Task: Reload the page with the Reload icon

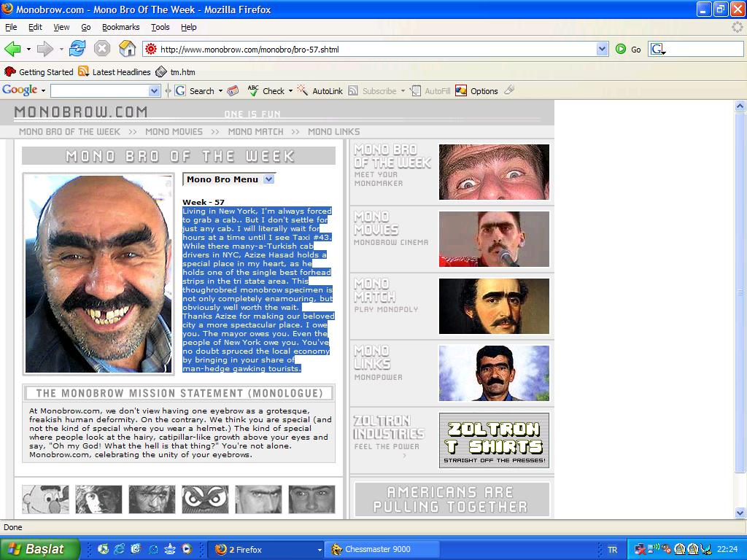Action: [77, 49]
